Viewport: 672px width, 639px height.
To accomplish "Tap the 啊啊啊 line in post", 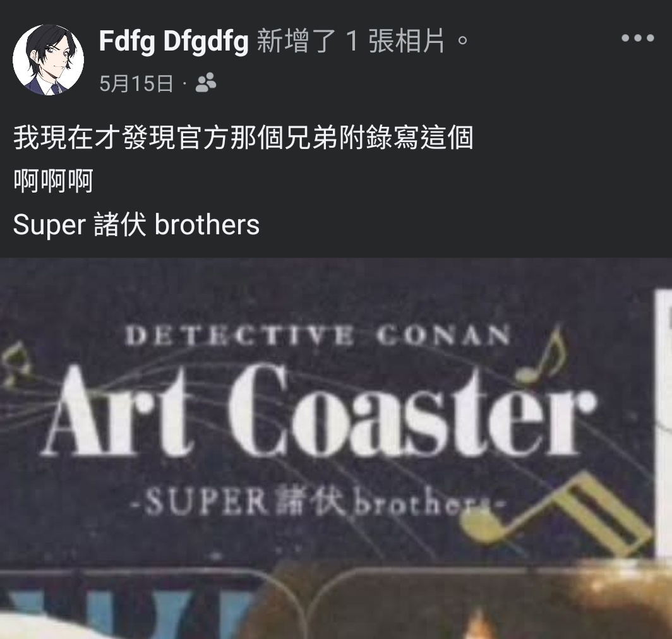I will 53,181.
